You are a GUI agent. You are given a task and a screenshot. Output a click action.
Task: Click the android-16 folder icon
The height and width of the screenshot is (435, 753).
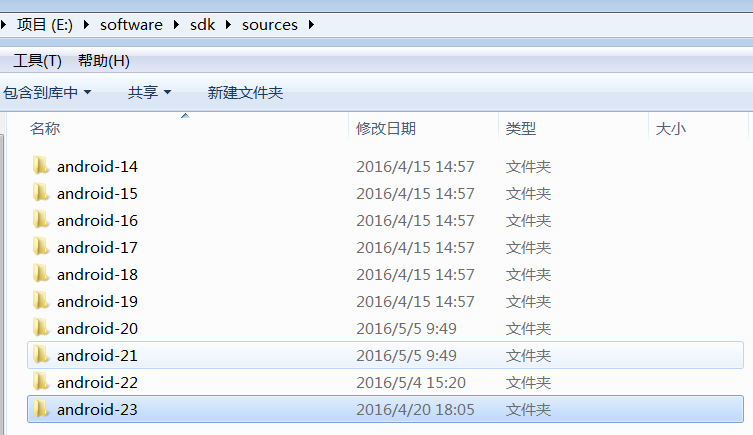coord(41,219)
